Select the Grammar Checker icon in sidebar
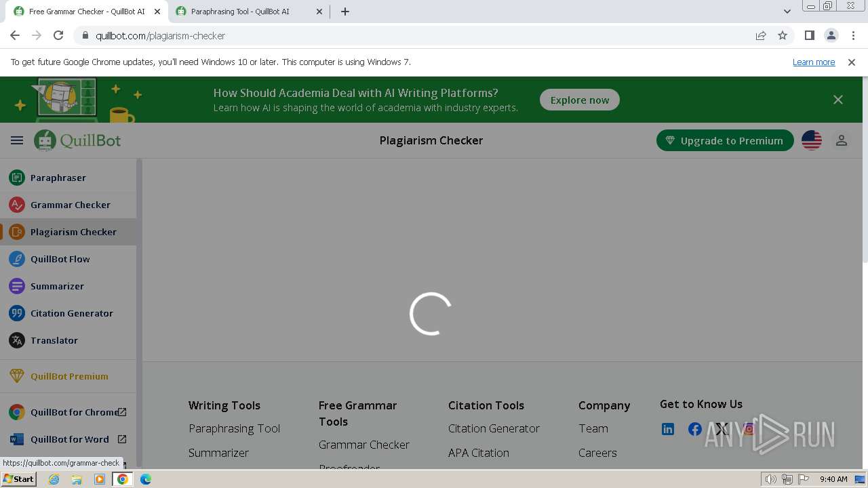The height and width of the screenshot is (488, 868). [x=17, y=205]
